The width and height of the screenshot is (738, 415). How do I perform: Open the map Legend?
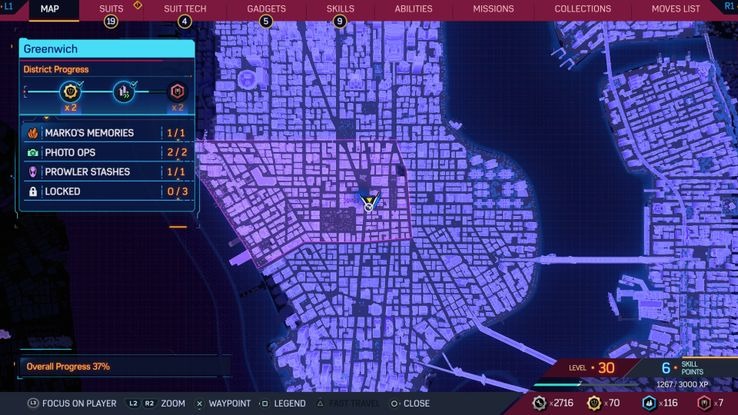click(x=285, y=403)
